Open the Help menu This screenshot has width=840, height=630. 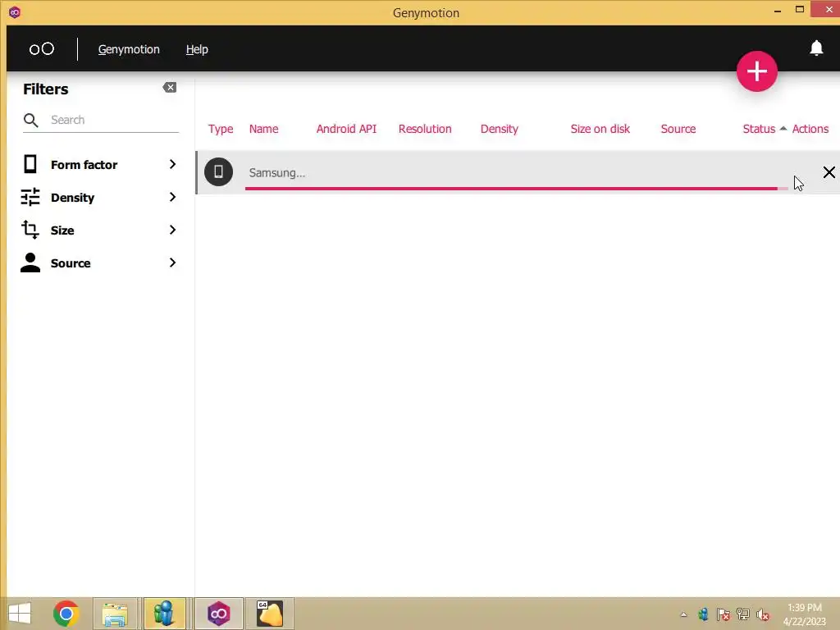click(197, 49)
